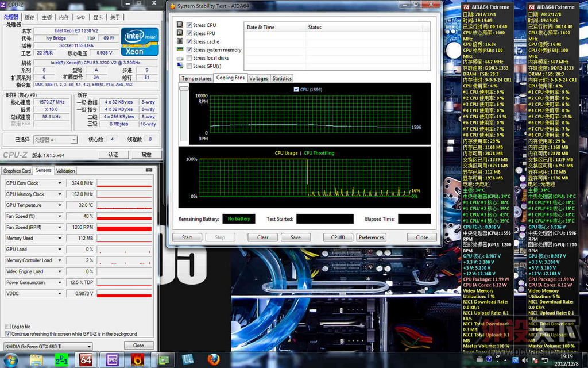Click the Stress local disks drive icon
The width and height of the screenshot is (588, 368).
[x=180, y=58]
